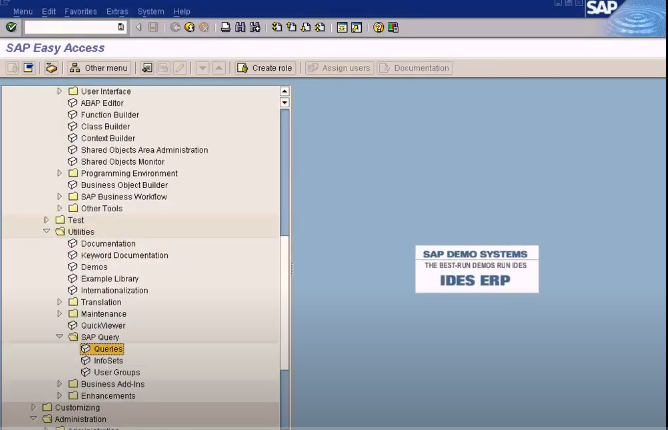
Task: Expand the Translation folder
Action: pyautogui.click(x=60, y=302)
